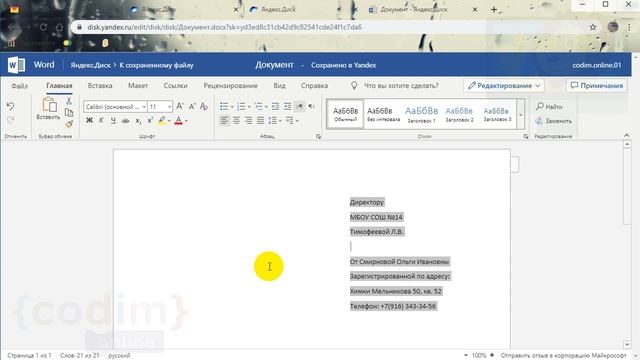
Task: Center align the text
Action: 236,120
